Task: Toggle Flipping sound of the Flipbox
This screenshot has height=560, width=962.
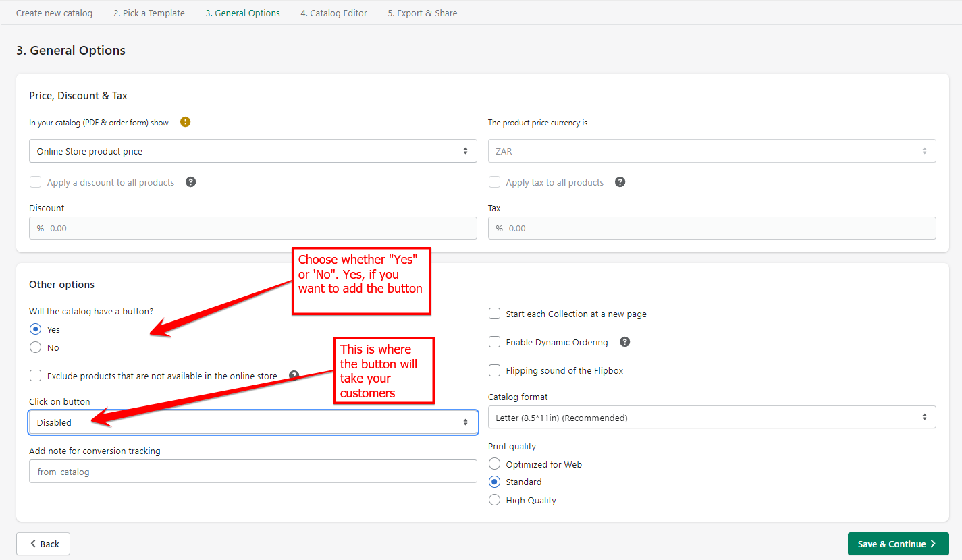Action: 495,370
